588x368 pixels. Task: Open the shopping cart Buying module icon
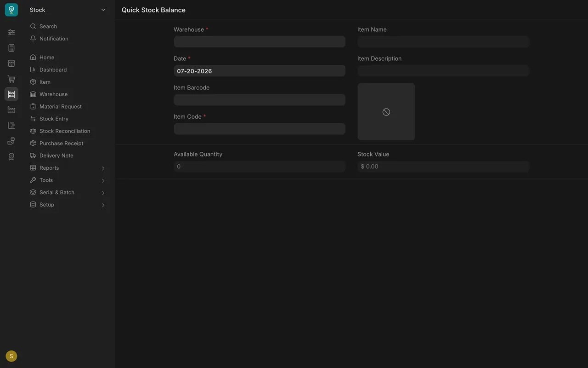[11, 79]
